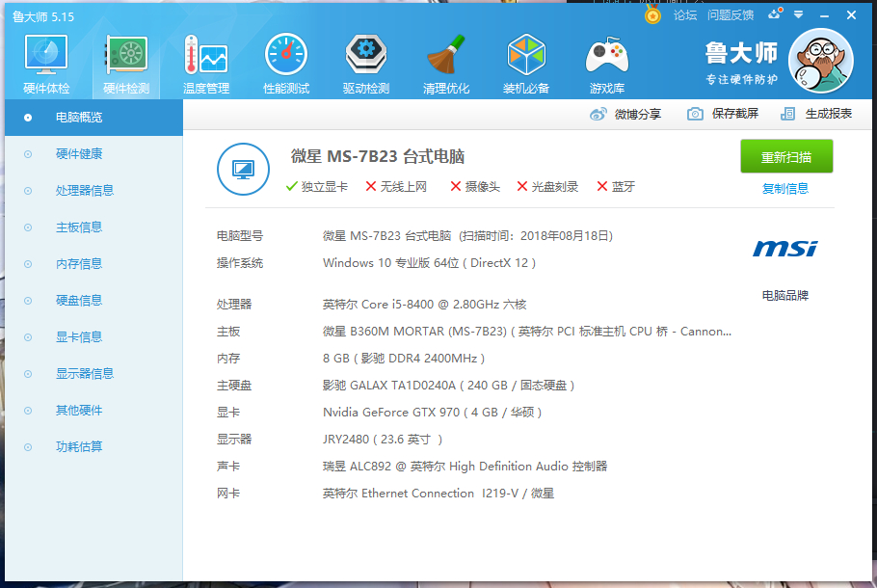The width and height of the screenshot is (877, 588).
Task: Click the camera icon for 保存截屏
Action: [x=695, y=114]
